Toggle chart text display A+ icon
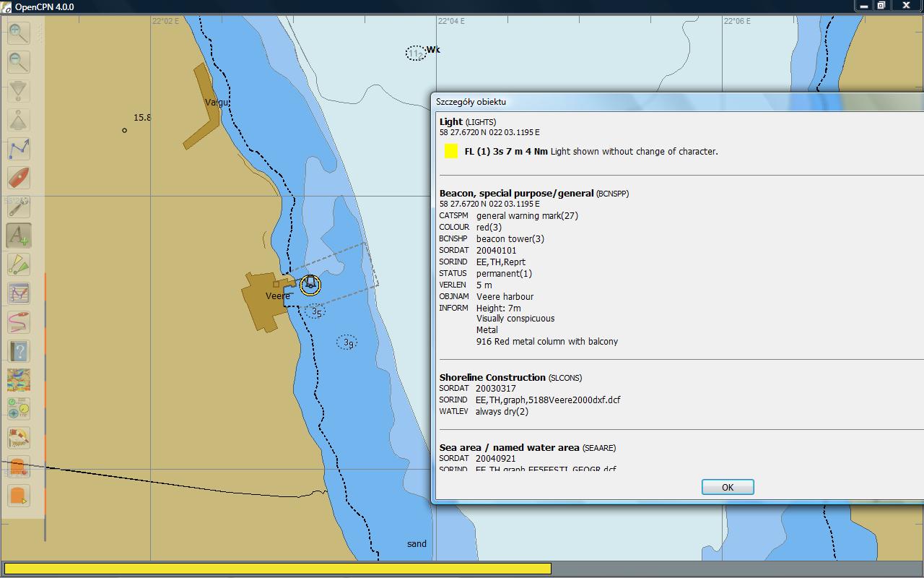Image resolution: width=924 pixels, height=578 pixels. [x=19, y=236]
